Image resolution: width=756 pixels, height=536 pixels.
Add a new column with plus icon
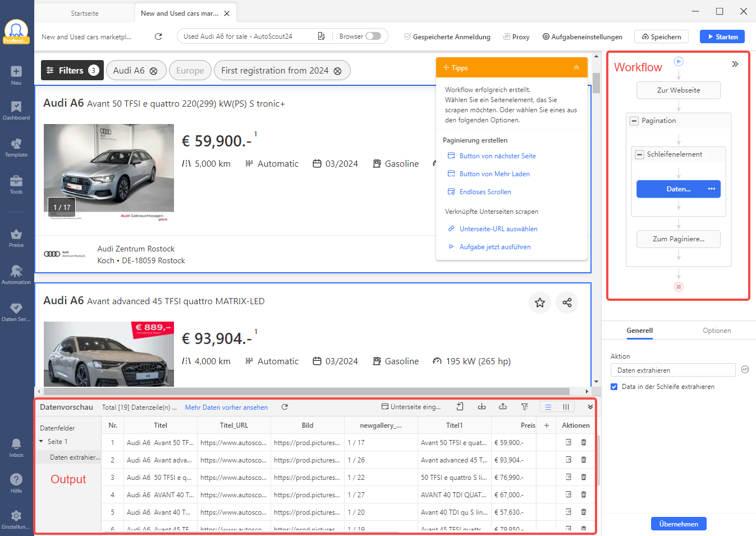point(547,425)
